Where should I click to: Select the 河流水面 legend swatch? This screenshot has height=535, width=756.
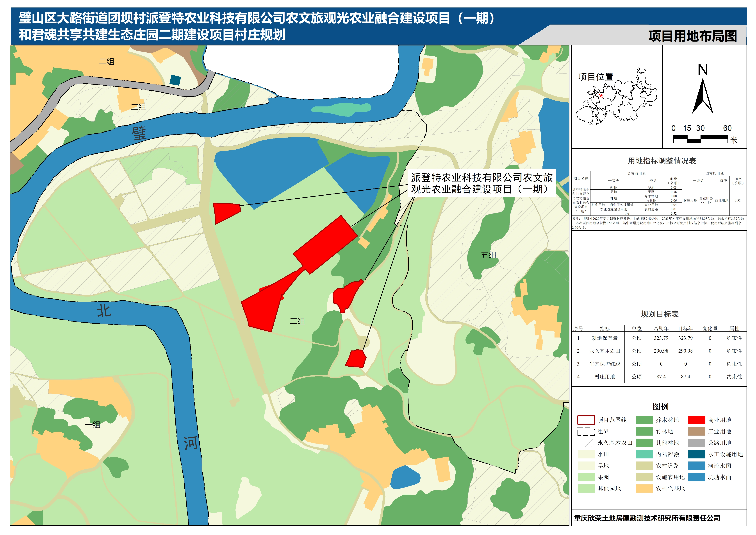697,466
